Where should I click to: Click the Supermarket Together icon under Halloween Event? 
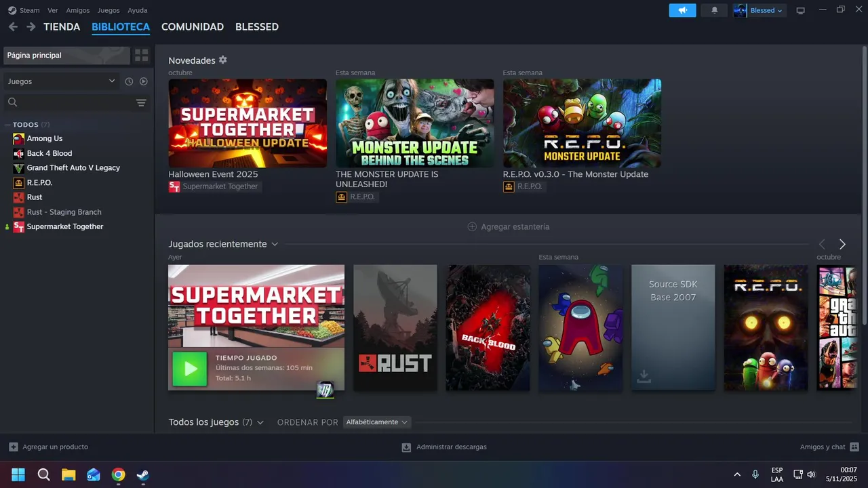(x=174, y=186)
